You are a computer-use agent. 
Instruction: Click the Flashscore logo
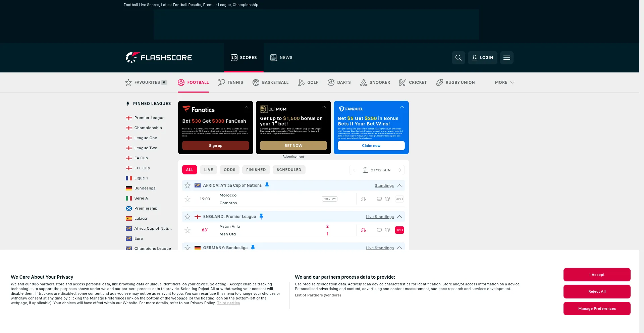159,57
